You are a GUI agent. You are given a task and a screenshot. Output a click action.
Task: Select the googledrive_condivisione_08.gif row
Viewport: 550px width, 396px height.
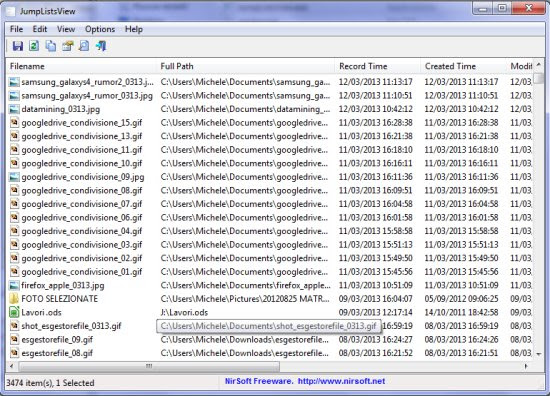point(269,190)
